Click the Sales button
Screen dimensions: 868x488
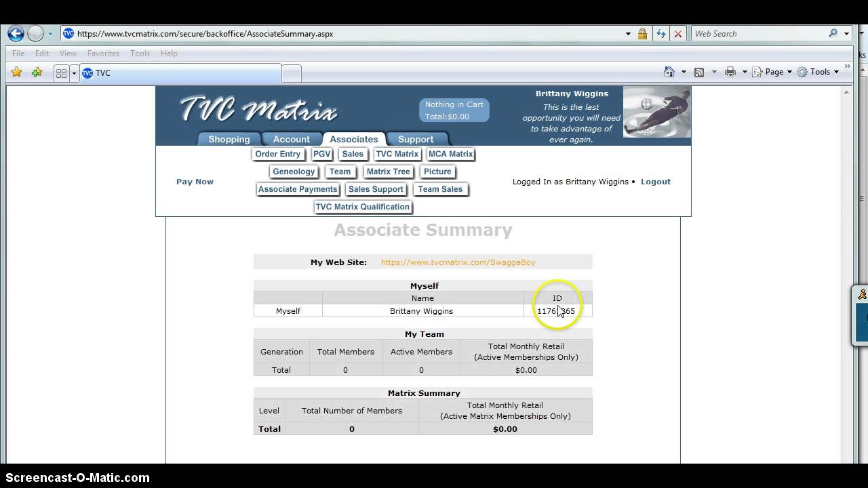pyautogui.click(x=353, y=154)
